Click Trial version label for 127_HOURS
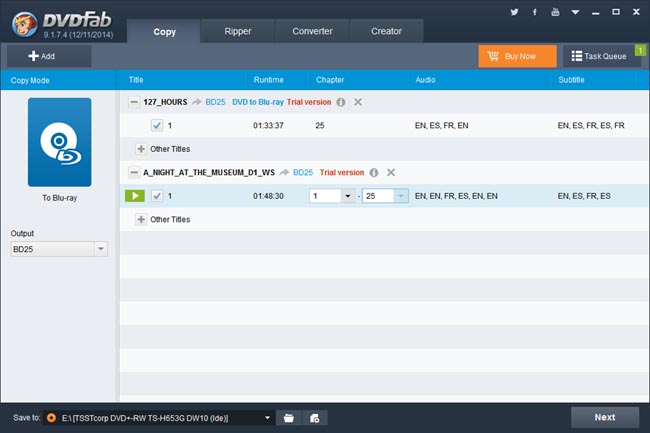Screen dimensions: 650x433 [309, 102]
